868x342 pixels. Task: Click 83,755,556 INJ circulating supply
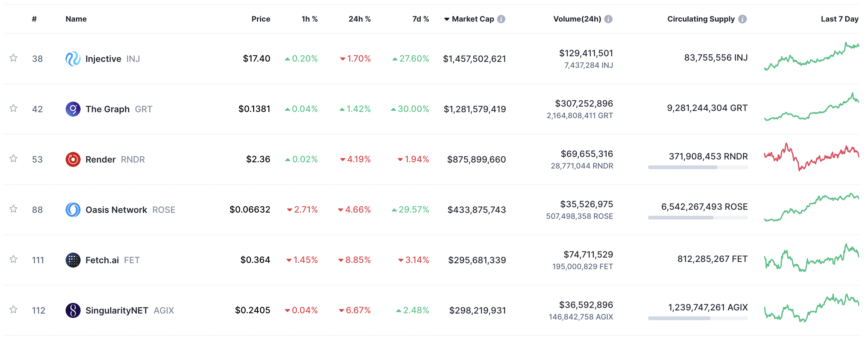(716, 58)
